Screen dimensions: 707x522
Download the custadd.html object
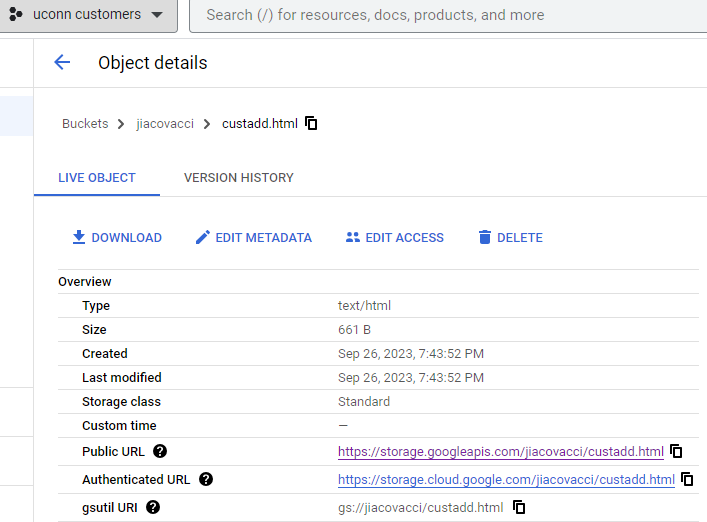(117, 238)
